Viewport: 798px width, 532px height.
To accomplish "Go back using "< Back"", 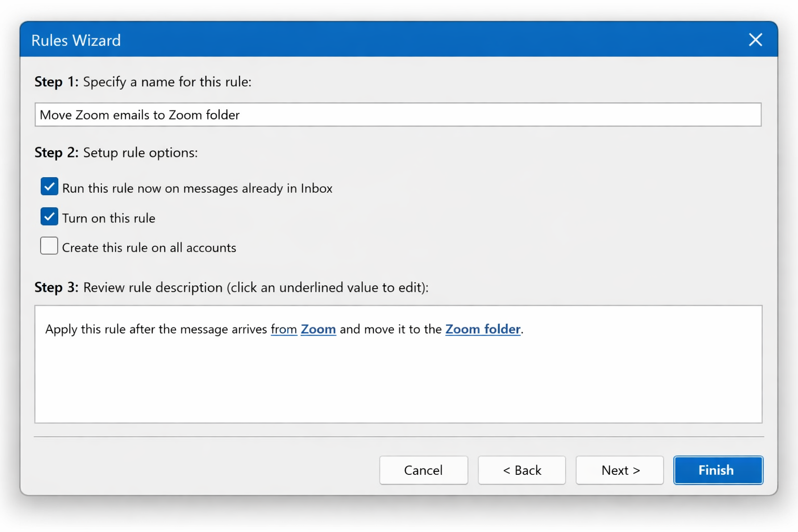I will (x=522, y=470).
